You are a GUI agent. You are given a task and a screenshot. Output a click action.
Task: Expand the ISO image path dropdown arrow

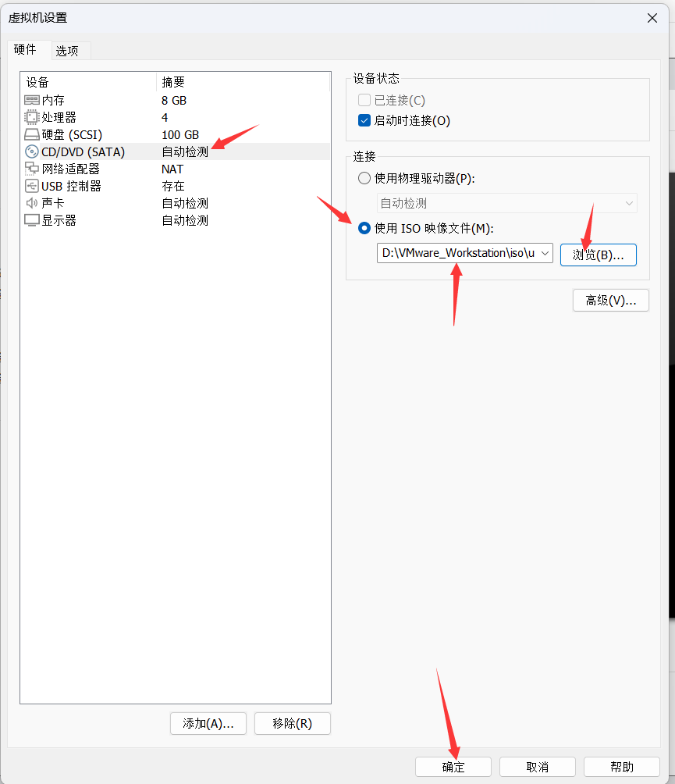tap(545, 253)
